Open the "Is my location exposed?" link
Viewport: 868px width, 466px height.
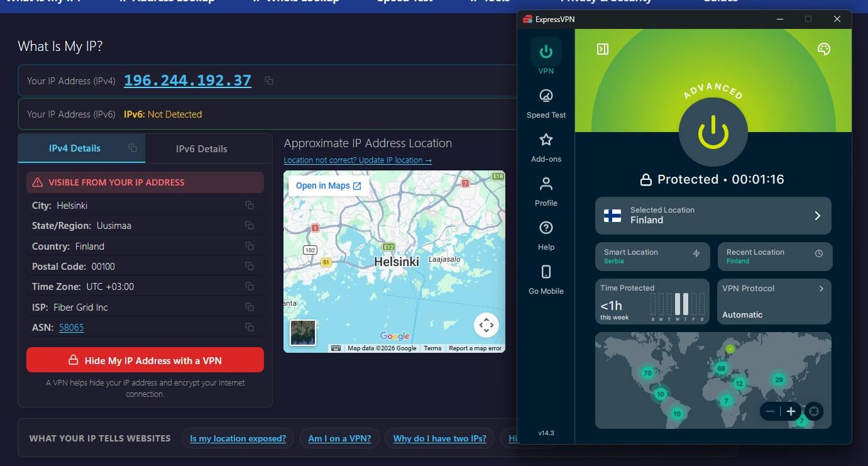[x=238, y=438]
